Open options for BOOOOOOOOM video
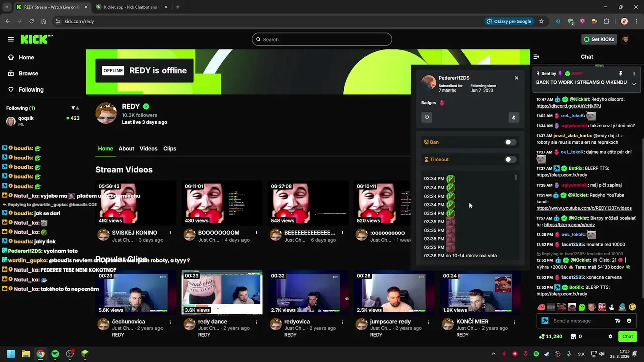This screenshot has height=362, width=644. pyautogui.click(x=256, y=233)
